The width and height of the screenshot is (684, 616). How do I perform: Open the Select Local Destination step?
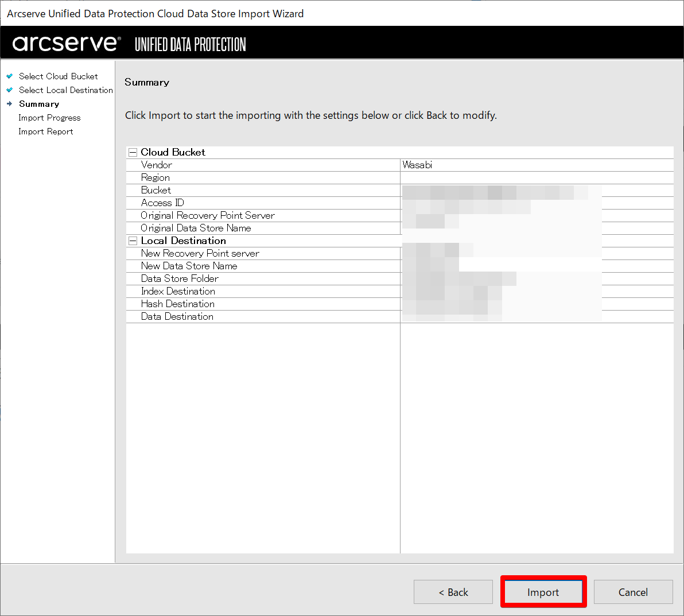click(x=66, y=90)
